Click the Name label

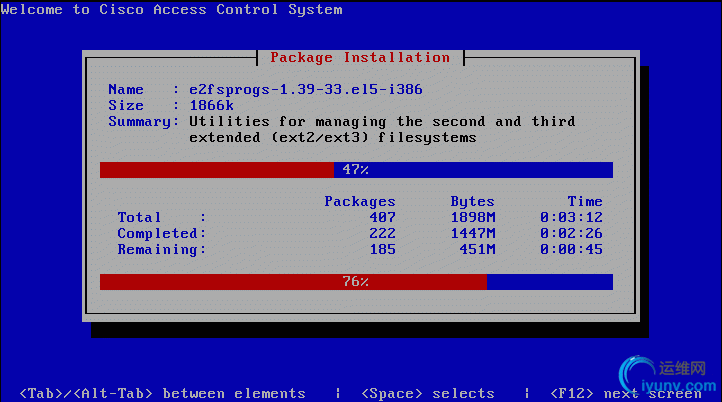(x=126, y=89)
